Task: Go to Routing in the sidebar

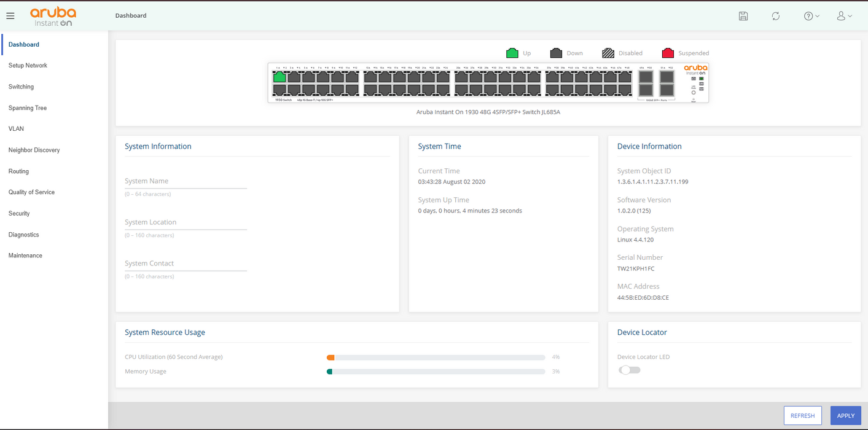Action: point(18,171)
